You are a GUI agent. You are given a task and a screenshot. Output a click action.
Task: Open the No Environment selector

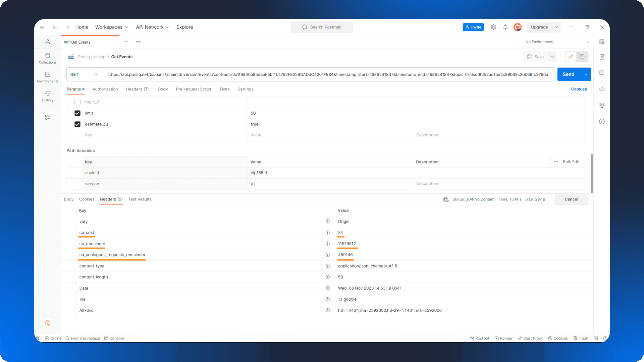point(557,42)
